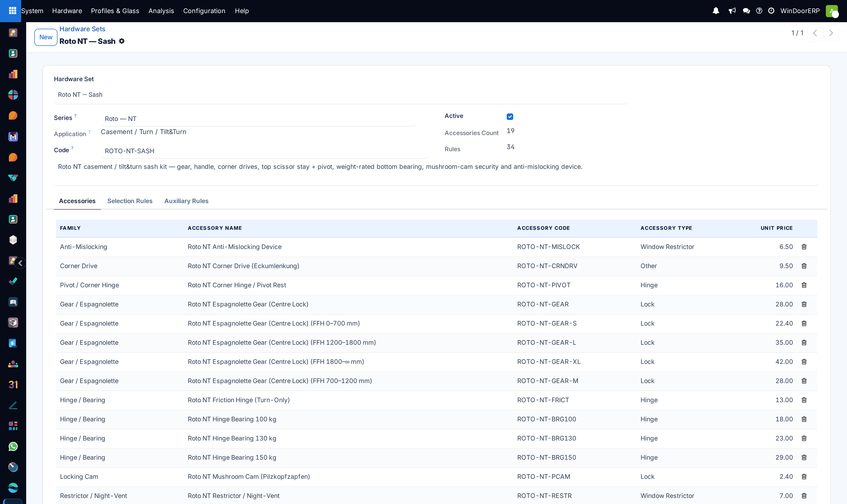Sort by the Accessory Code column header
Viewport: 847px width, 504px height.
pyautogui.click(x=543, y=228)
